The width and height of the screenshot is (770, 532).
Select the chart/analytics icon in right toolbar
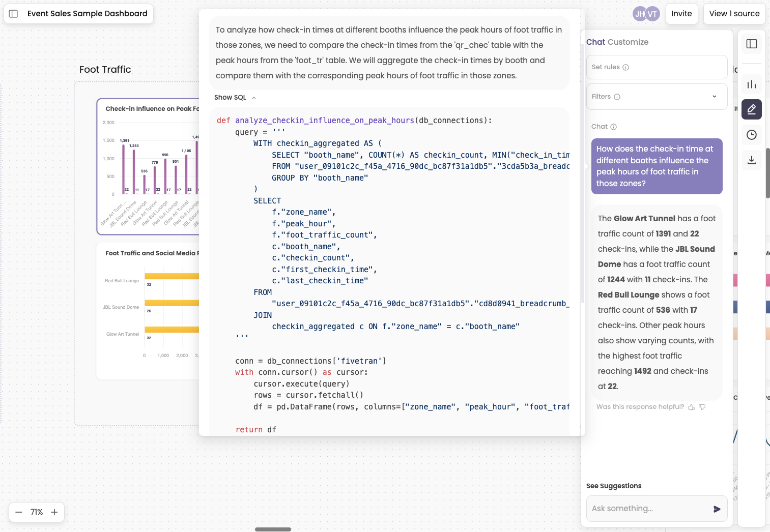click(x=751, y=84)
